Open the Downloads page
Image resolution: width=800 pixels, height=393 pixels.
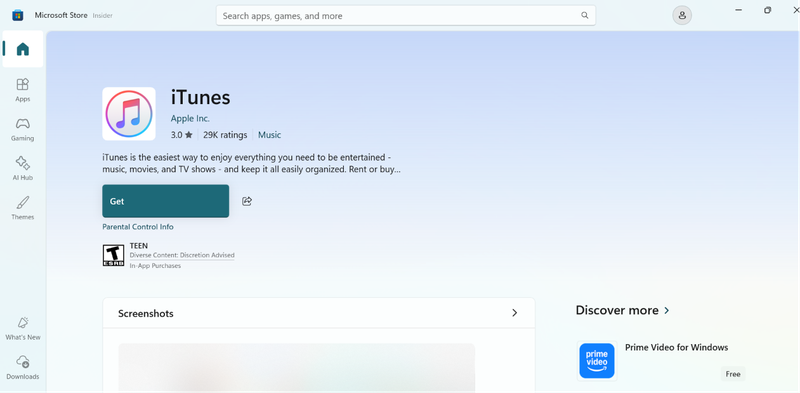23,368
